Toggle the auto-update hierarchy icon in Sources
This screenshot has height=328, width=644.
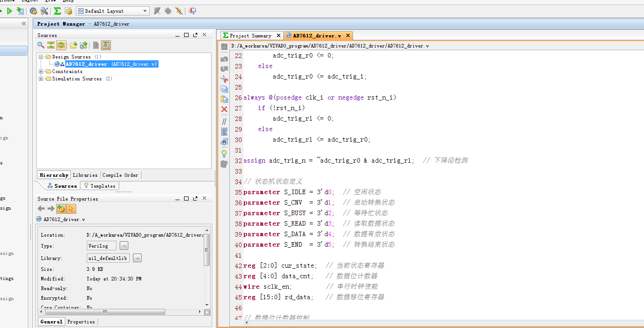[x=106, y=45]
